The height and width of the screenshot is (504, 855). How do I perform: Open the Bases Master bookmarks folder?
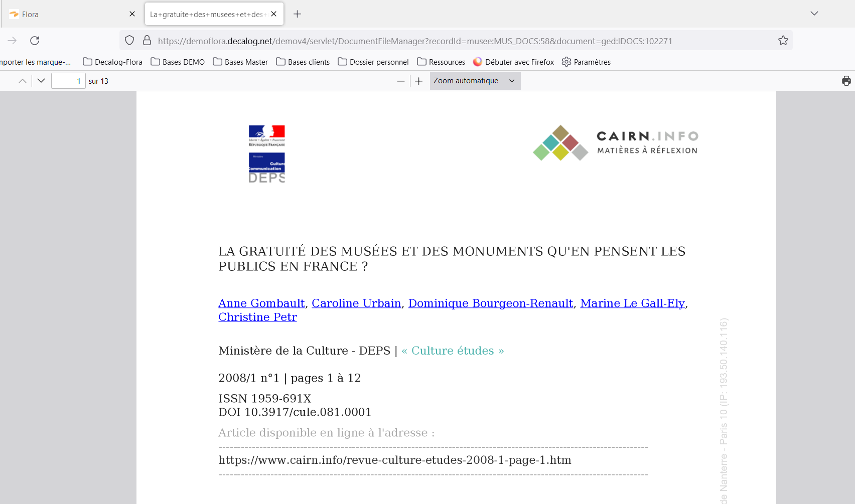pos(240,62)
